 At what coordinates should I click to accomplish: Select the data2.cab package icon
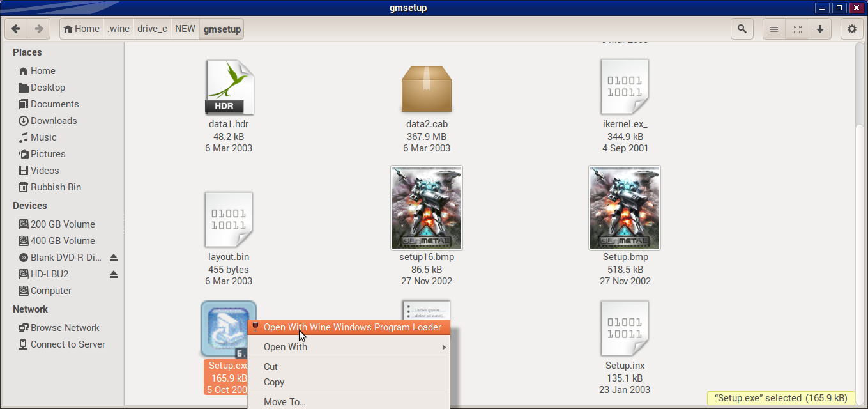(426, 89)
